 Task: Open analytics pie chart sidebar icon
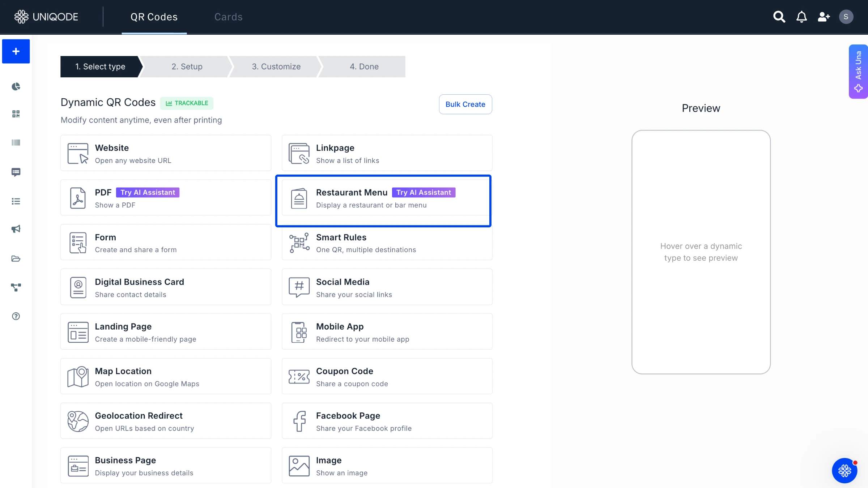pos(16,86)
